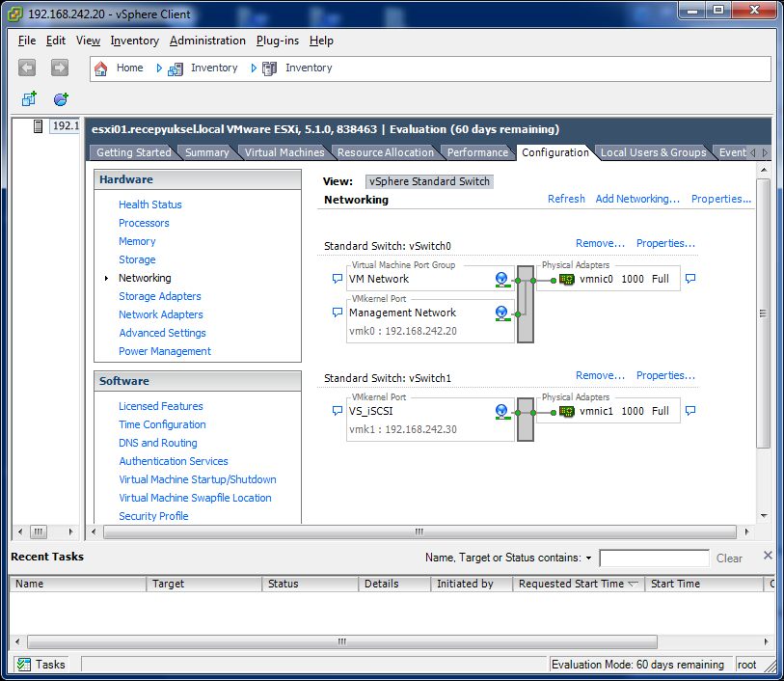This screenshot has width=784, height=681.
Task: Open the Name, Target or Status filter dropdown
Action: 588,558
